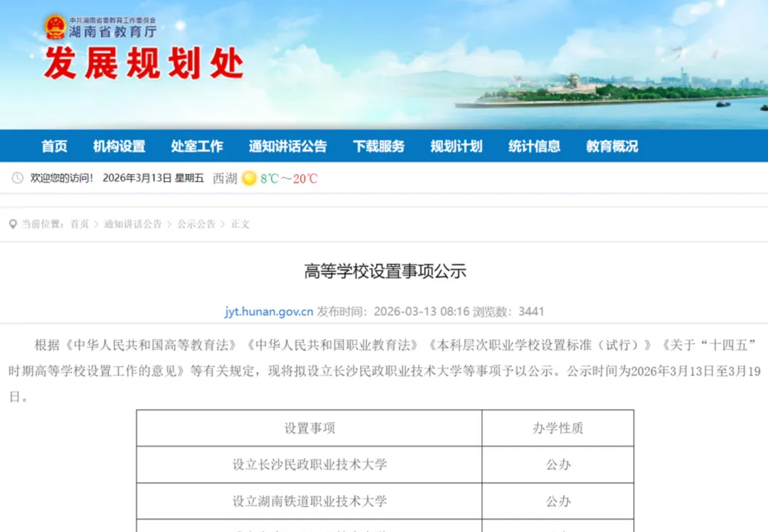Click the national emblem logo icon

point(55,27)
